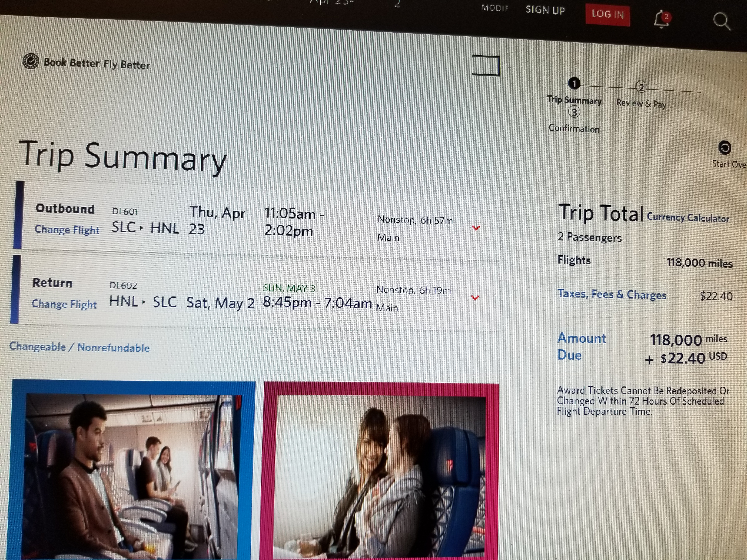Click the Thu, Apr 23 outbound date
This screenshot has height=560, width=747.
(217, 221)
